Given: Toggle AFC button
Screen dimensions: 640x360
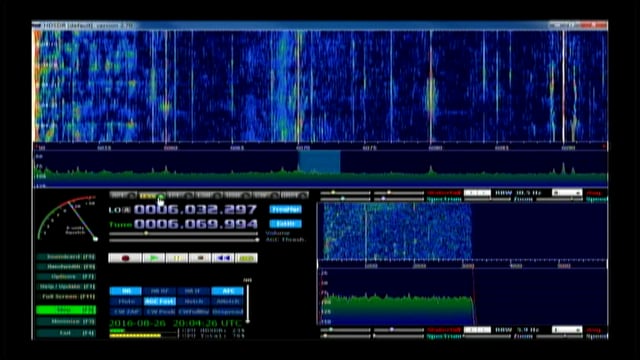Looking at the screenshot, I should pos(227,291).
